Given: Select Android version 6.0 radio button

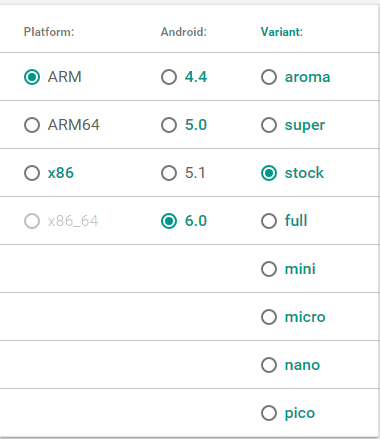Looking at the screenshot, I should (169, 221).
